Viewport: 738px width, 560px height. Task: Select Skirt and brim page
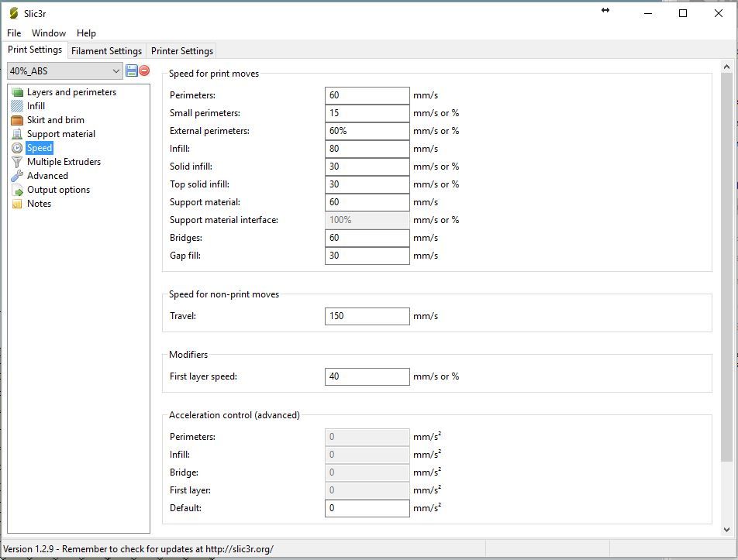(56, 120)
